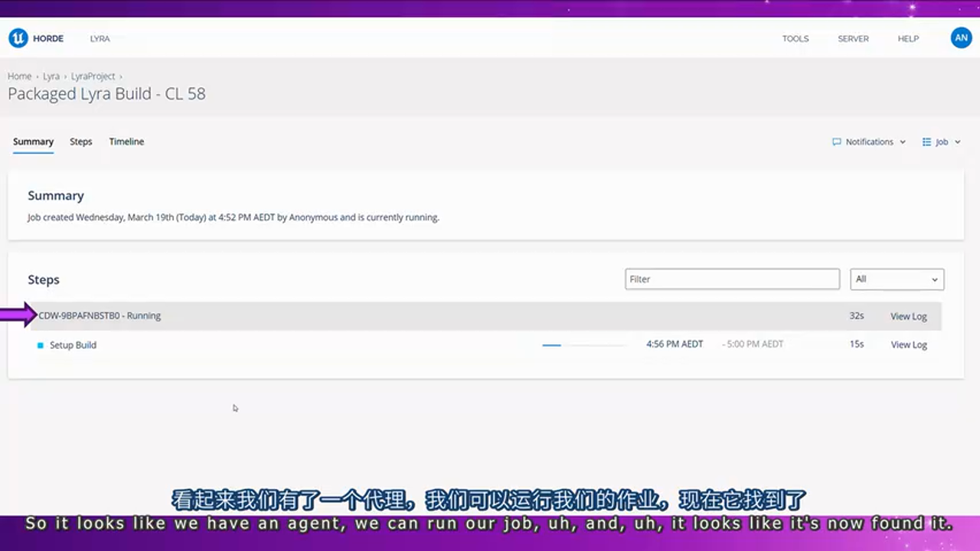Image resolution: width=980 pixels, height=551 pixels.
Task: Switch to the Timeline tab
Action: point(126,142)
